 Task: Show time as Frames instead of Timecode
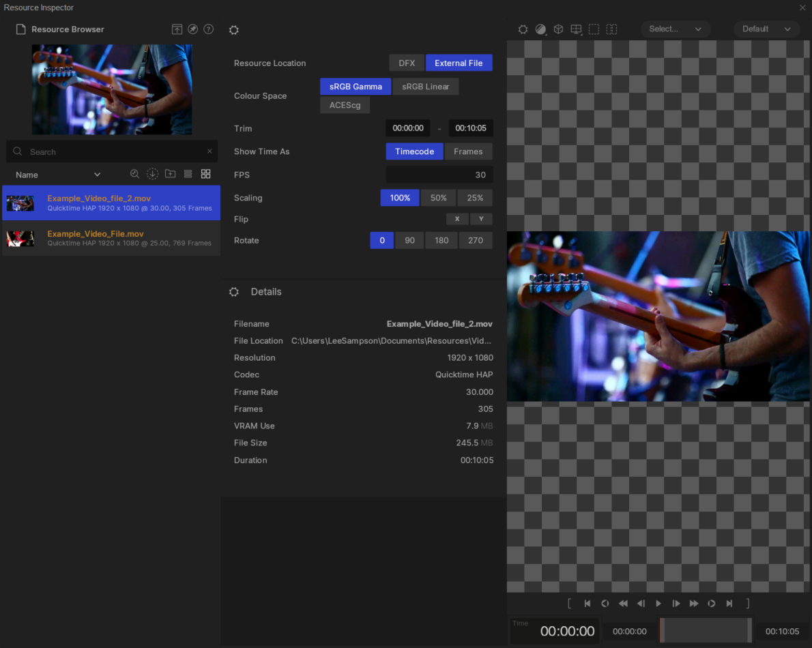click(468, 151)
